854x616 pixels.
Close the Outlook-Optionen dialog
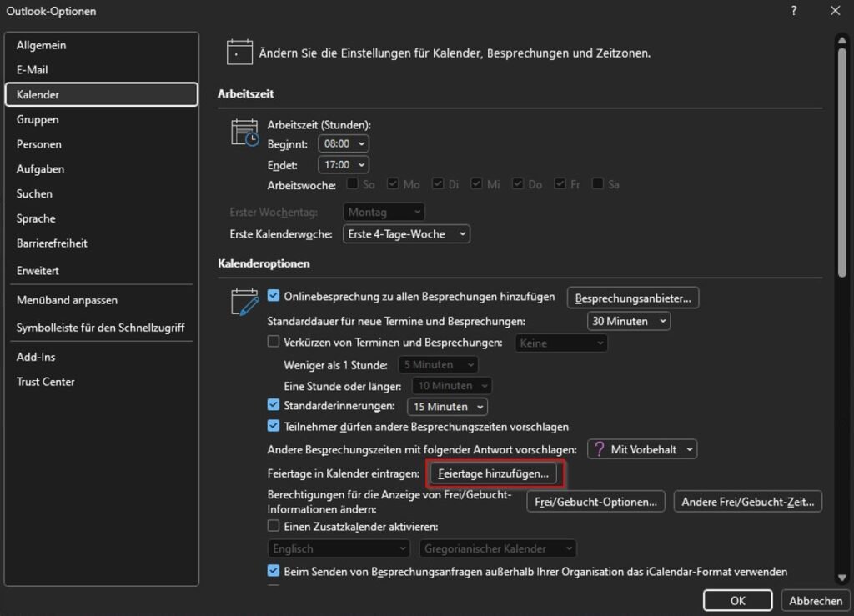tap(835, 11)
